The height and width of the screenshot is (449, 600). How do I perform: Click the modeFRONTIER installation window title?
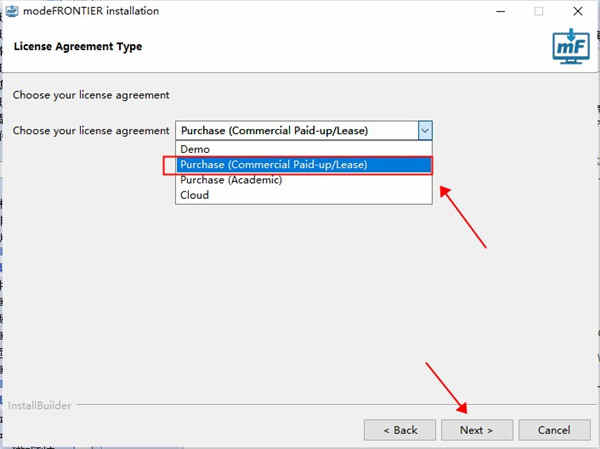pyautogui.click(x=91, y=11)
